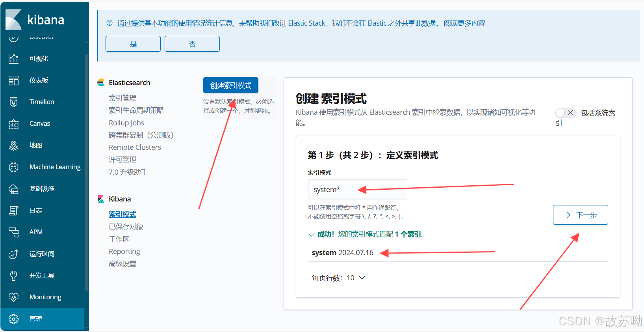This screenshot has width=644, height=332.
Task: Select Timelion in side navigation
Action: [42, 102]
